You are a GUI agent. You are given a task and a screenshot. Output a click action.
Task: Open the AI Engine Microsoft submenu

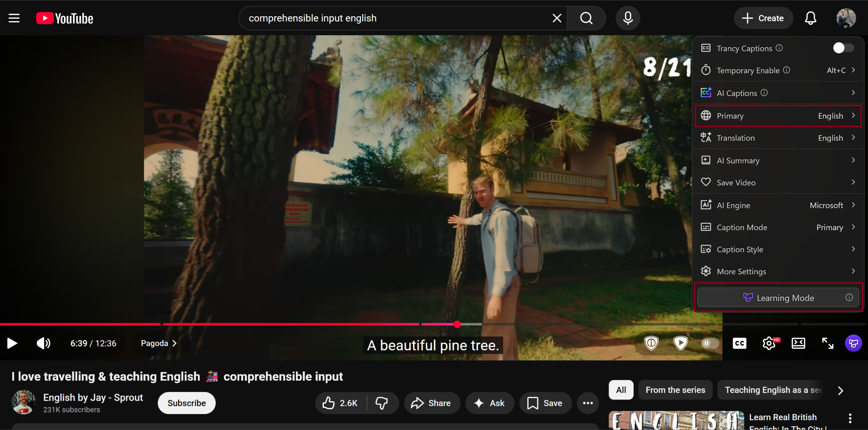click(x=778, y=205)
